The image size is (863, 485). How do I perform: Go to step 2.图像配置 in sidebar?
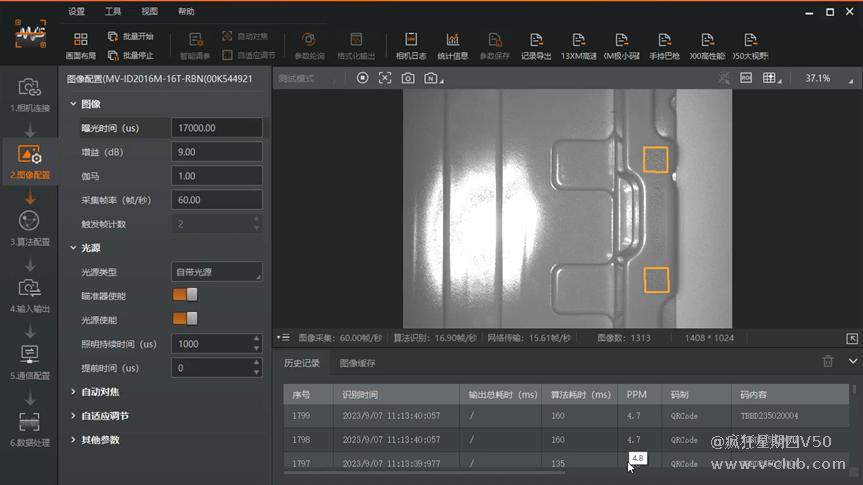click(x=30, y=161)
